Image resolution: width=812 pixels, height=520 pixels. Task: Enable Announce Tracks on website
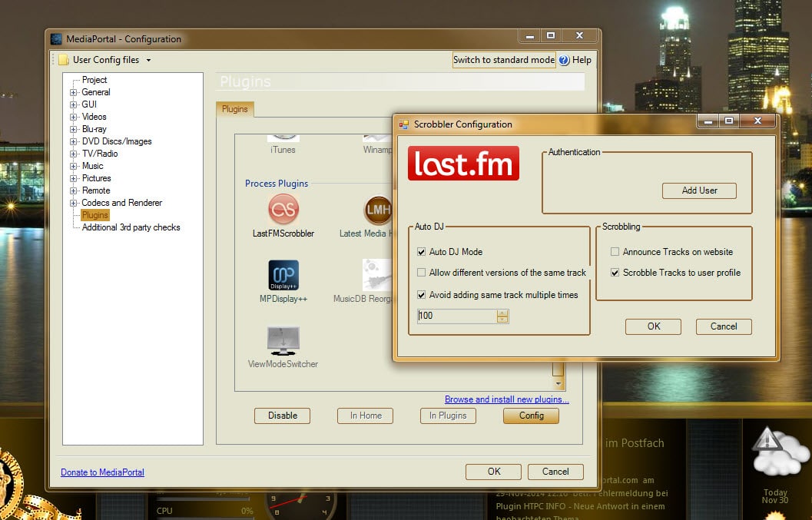click(615, 252)
